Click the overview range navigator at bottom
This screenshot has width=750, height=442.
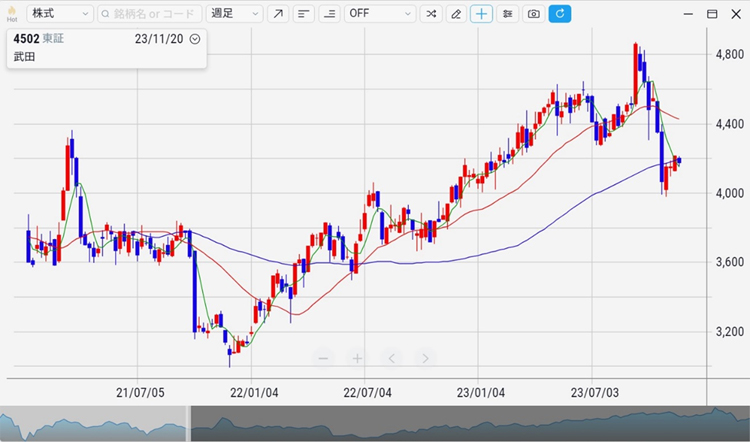tap(450, 423)
